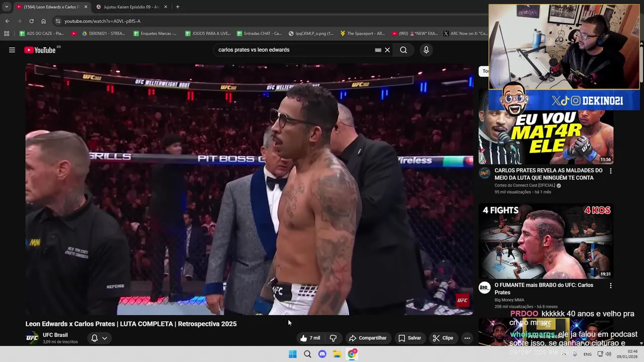Open File Explorer from the taskbar
The image size is (644, 362).
click(337, 354)
